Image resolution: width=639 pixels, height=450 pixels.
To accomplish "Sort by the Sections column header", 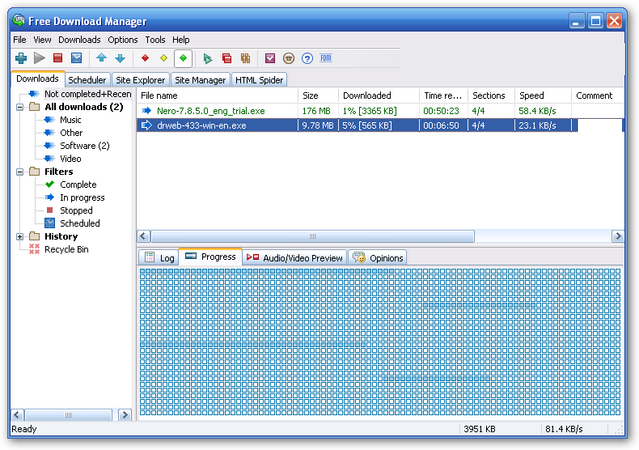I will click(x=491, y=96).
